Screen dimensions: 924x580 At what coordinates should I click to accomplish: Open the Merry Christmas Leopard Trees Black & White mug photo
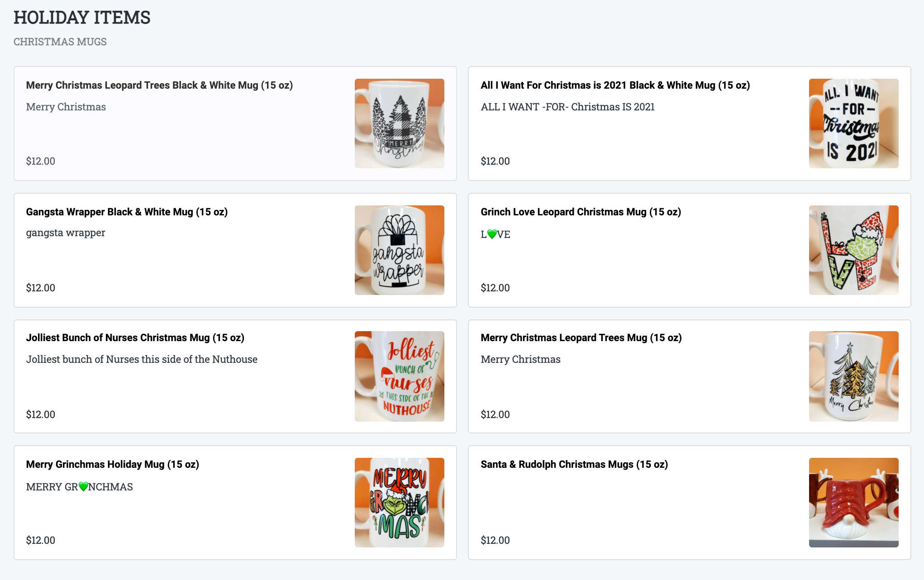pos(399,124)
